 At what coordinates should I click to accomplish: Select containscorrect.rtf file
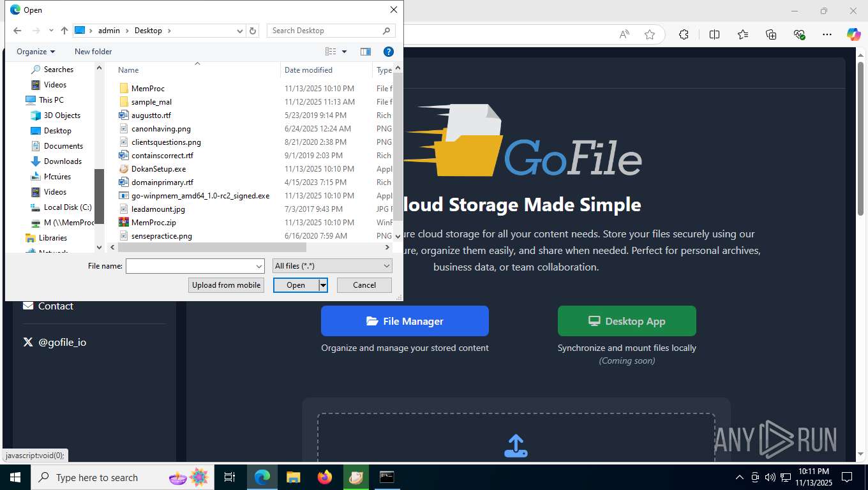coord(162,156)
